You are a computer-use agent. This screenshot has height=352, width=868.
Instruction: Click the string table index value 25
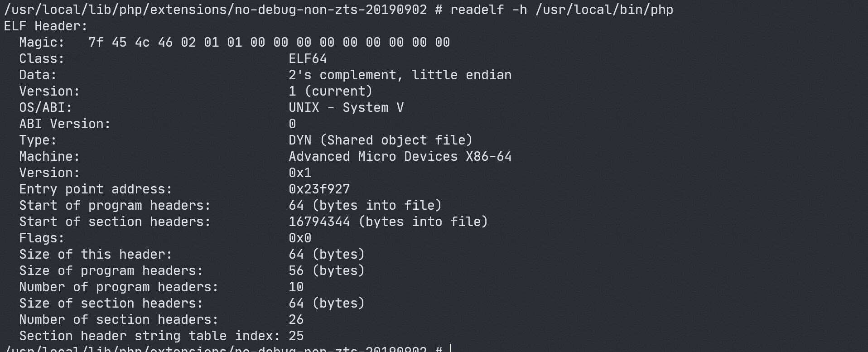point(296,336)
